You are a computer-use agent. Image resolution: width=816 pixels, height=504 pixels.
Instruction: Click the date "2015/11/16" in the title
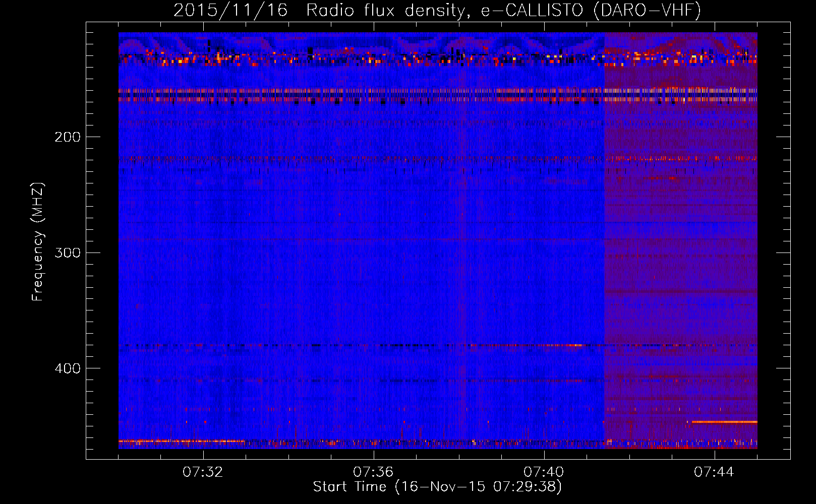pyautogui.click(x=230, y=11)
